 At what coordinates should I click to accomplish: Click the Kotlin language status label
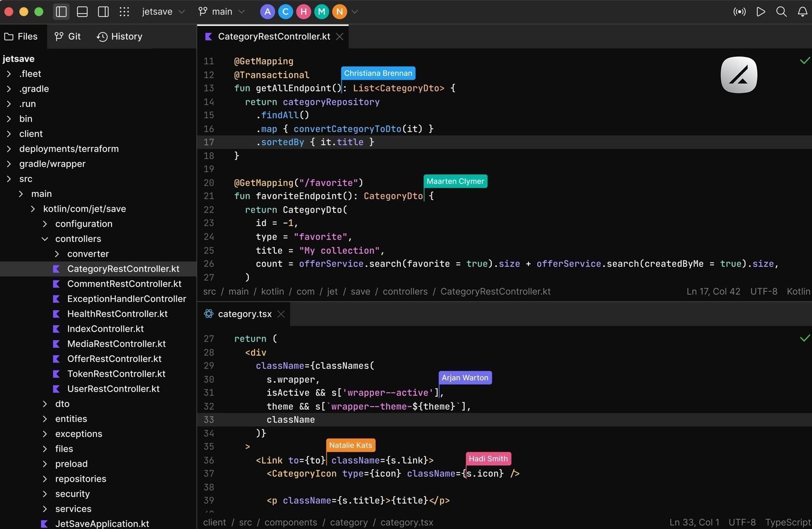pyautogui.click(x=798, y=291)
